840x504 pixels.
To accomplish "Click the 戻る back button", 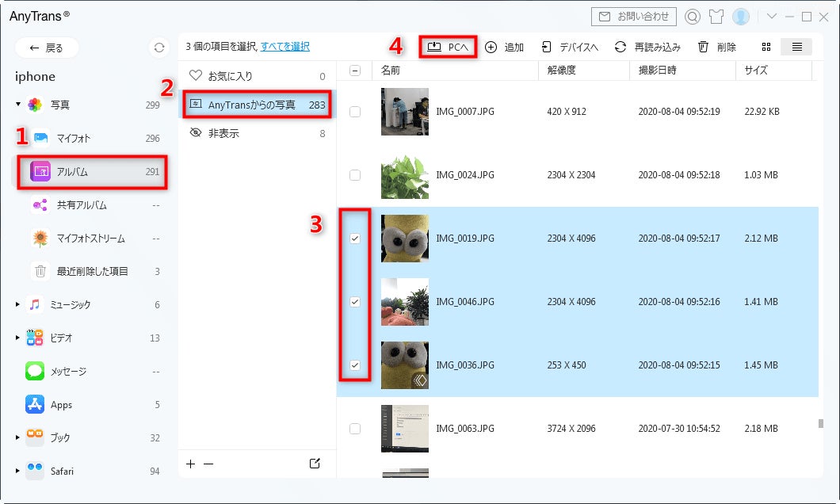I will tap(47, 48).
